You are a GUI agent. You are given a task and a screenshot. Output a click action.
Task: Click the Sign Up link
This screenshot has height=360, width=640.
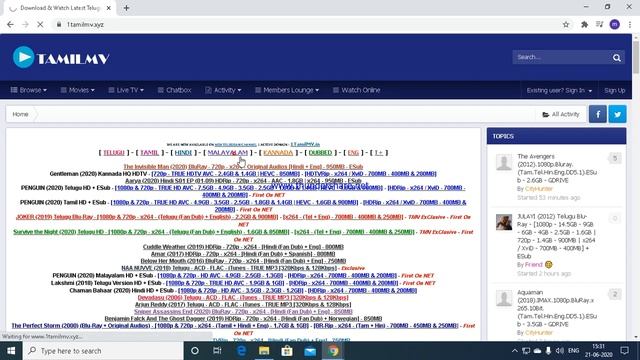click(x=615, y=91)
